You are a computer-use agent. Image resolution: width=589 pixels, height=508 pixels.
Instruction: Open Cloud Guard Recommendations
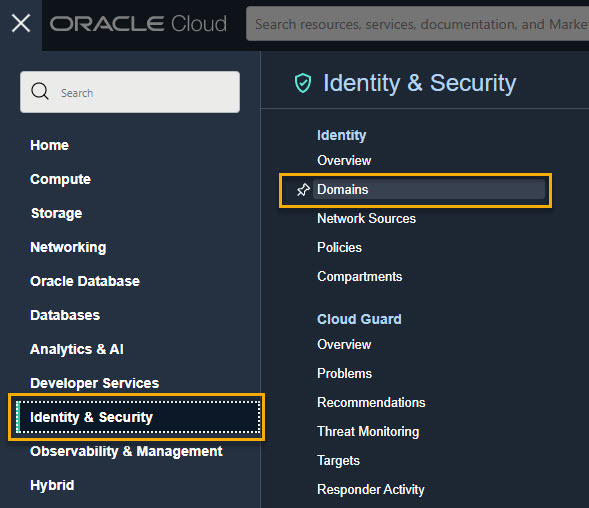point(371,402)
